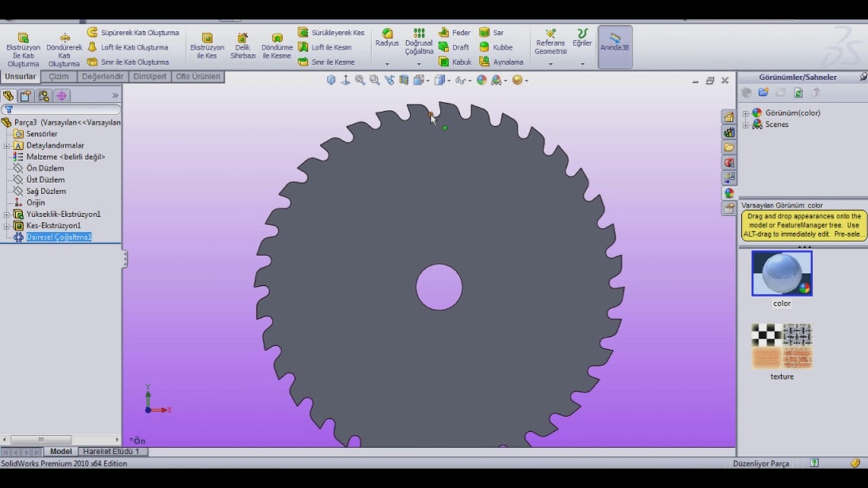868x488 pixels.
Task: Open PropertyManager tab icon
Action: coord(26,96)
